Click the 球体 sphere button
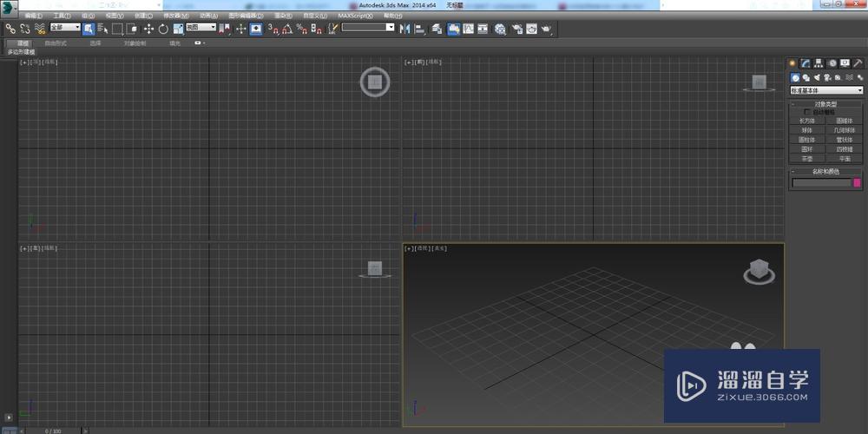Viewport: 868px width, 434px height. (807, 130)
